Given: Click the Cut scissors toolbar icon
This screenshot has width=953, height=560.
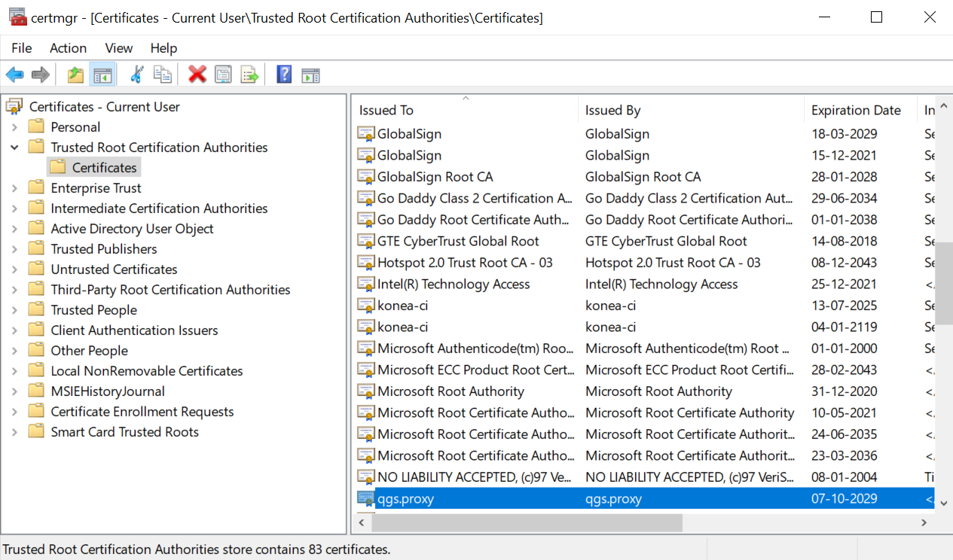Looking at the screenshot, I should 136,75.
